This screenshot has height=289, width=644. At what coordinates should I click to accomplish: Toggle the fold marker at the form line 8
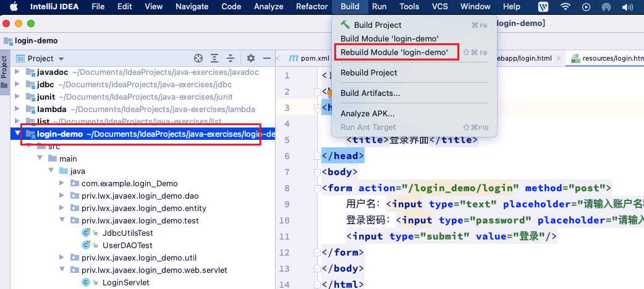317,188
